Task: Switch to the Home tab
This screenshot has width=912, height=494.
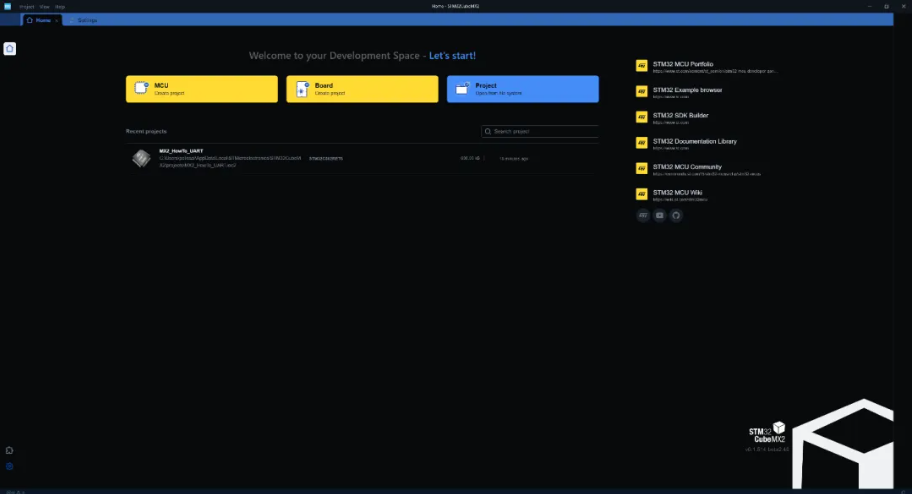Action: (x=42, y=20)
